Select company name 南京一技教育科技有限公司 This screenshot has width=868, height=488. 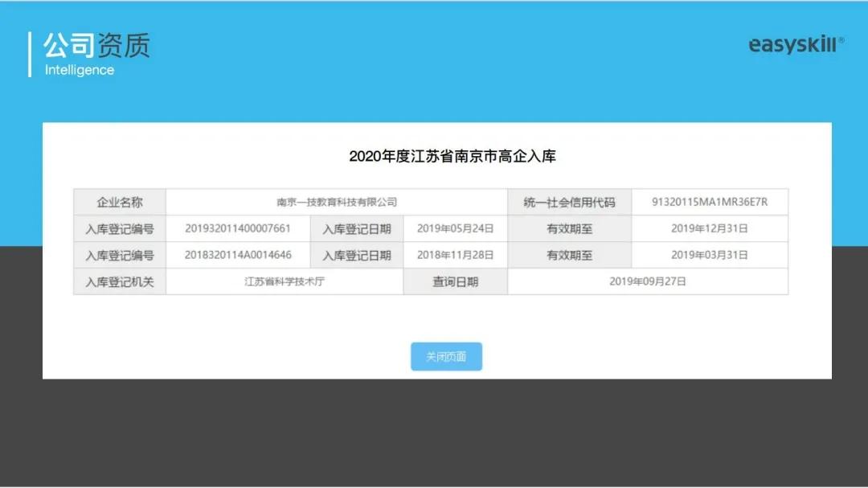[338, 202]
